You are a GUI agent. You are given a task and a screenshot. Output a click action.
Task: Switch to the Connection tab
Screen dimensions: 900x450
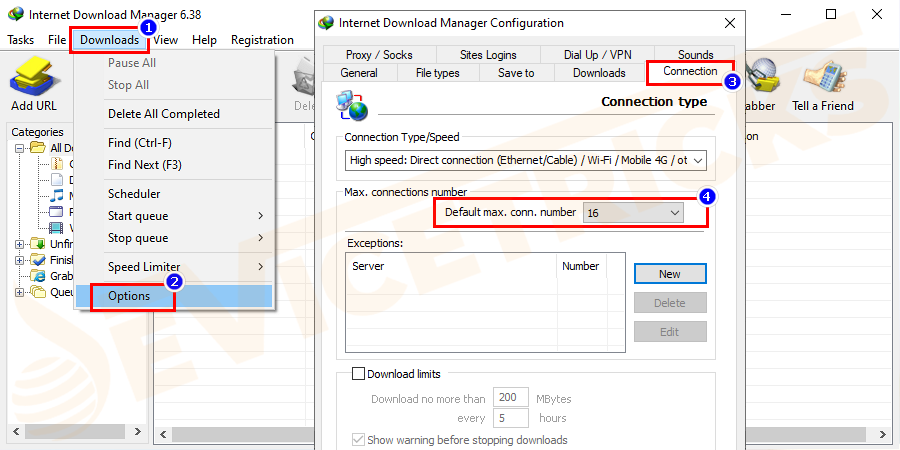(690, 71)
